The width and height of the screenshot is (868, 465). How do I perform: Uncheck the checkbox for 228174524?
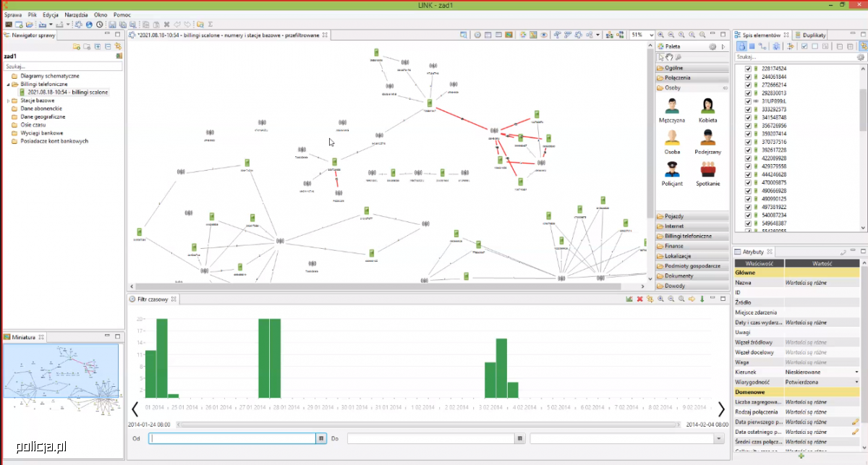749,69
